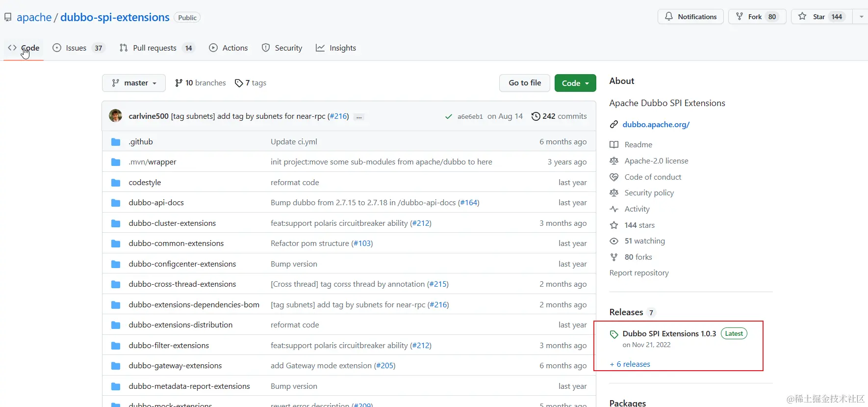Open the Insights tab

(336, 48)
